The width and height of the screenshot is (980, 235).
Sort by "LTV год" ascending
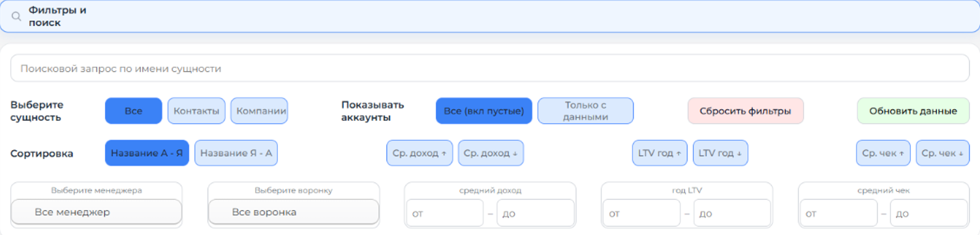coord(660,153)
